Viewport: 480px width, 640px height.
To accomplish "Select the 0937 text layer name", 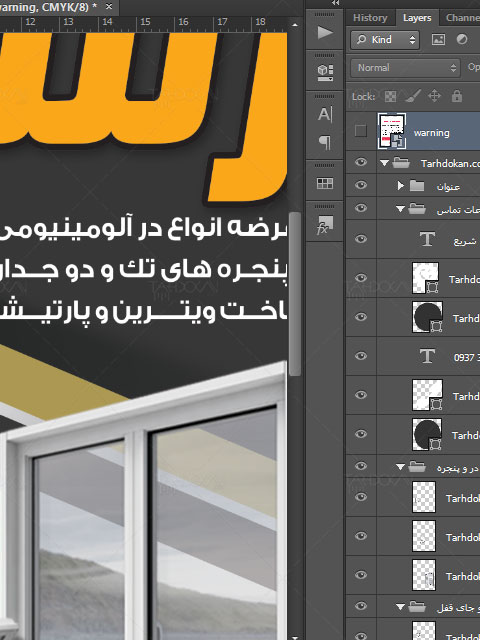I will 467,357.
